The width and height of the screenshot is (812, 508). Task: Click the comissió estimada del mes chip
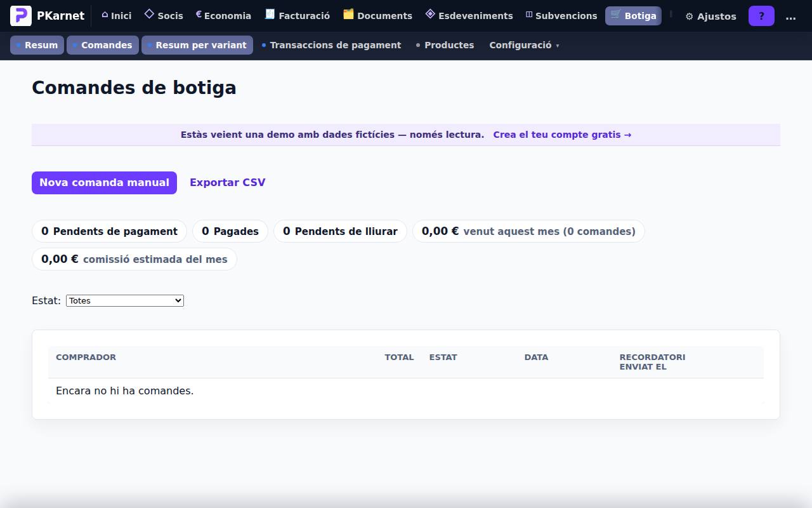pyautogui.click(x=134, y=259)
